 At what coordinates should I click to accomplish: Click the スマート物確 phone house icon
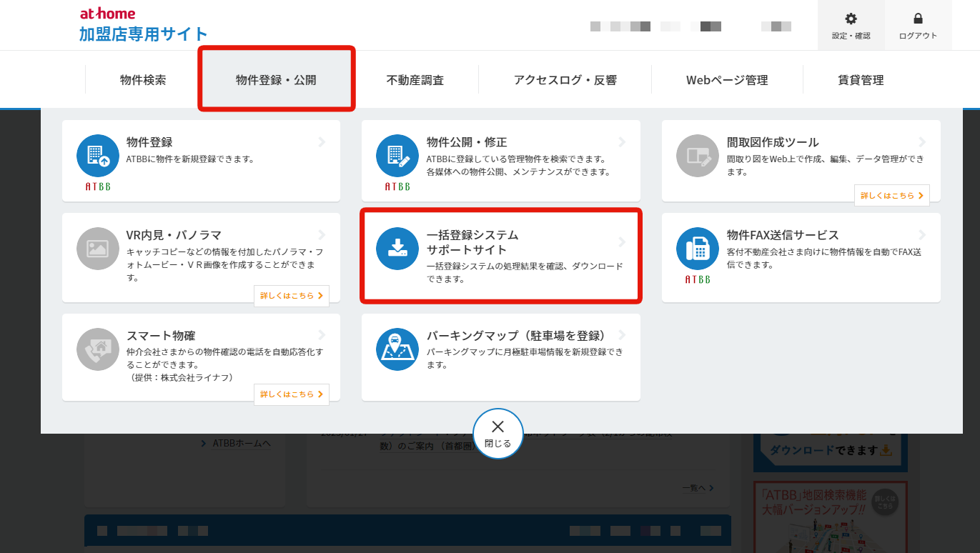click(98, 349)
